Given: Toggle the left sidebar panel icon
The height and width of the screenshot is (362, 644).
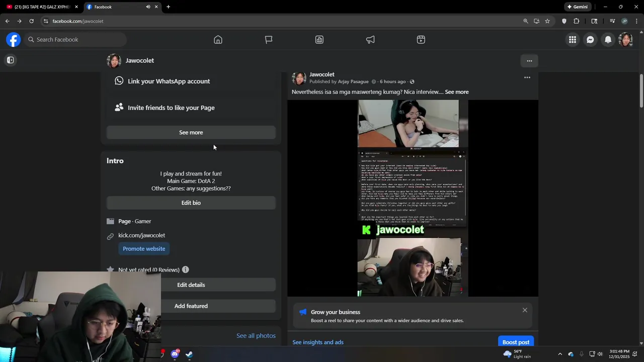Looking at the screenshot, I should (10, 60).
